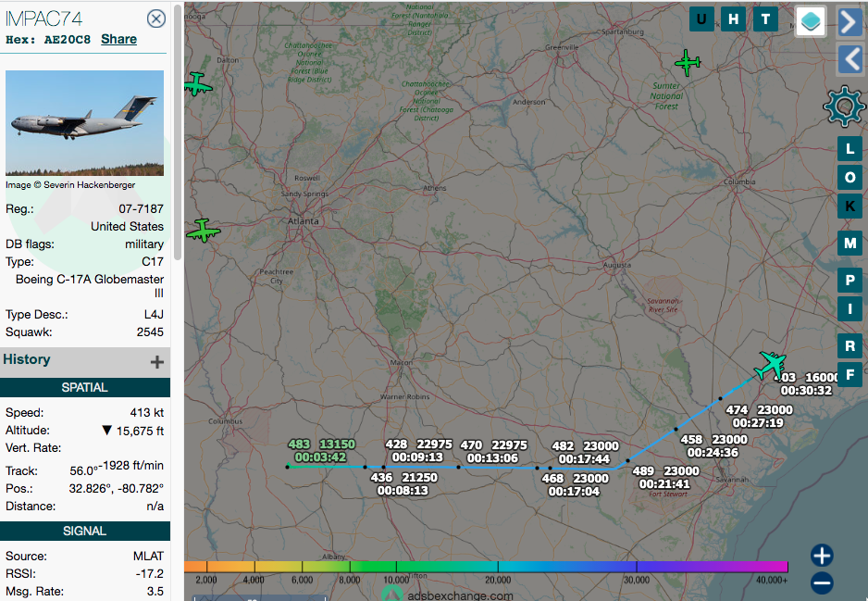
Task: Click the speed value 413 kt
Action: point(147,413)
